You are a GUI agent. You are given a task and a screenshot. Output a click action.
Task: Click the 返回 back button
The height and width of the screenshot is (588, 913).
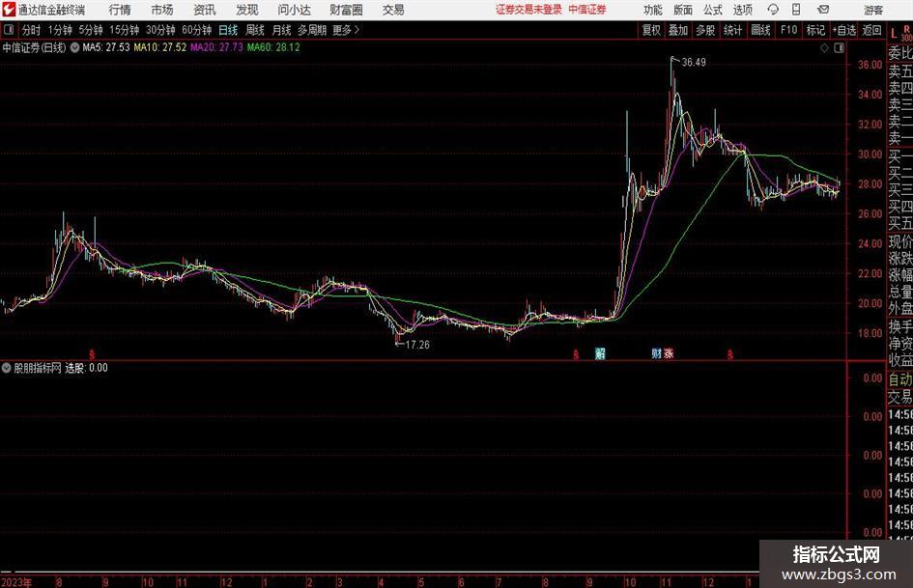(x=871, y=30)
